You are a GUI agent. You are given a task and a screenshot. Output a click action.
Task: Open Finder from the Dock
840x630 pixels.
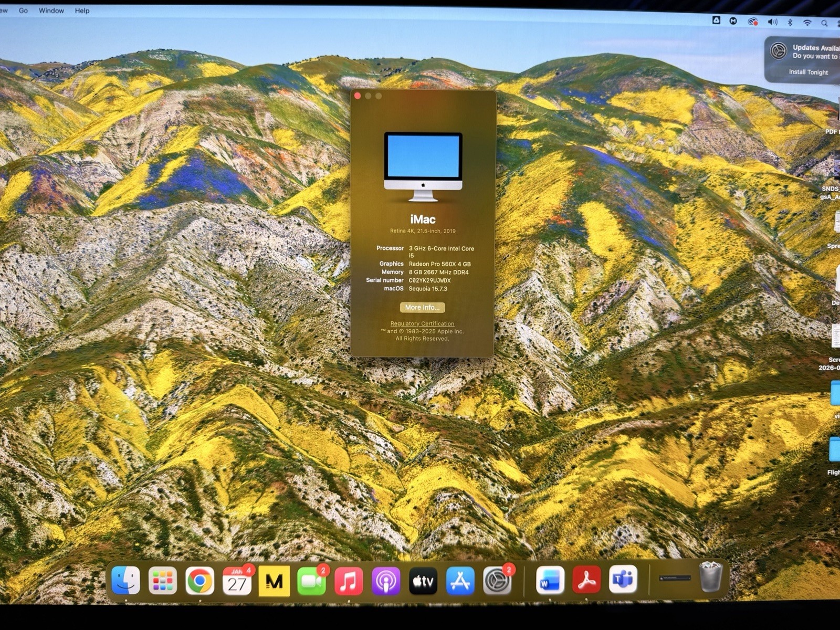[x=126, y=581]
